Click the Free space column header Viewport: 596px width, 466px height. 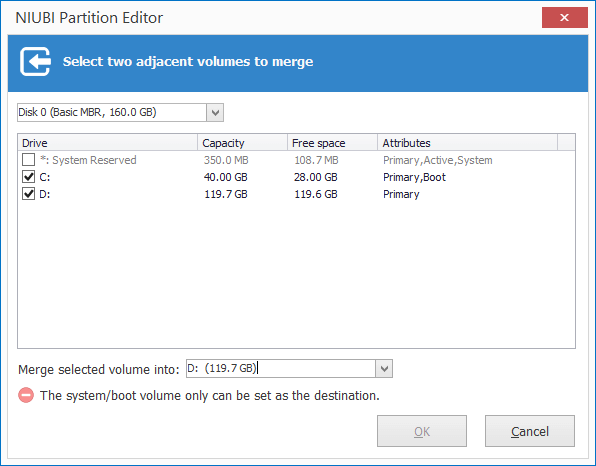332,143
